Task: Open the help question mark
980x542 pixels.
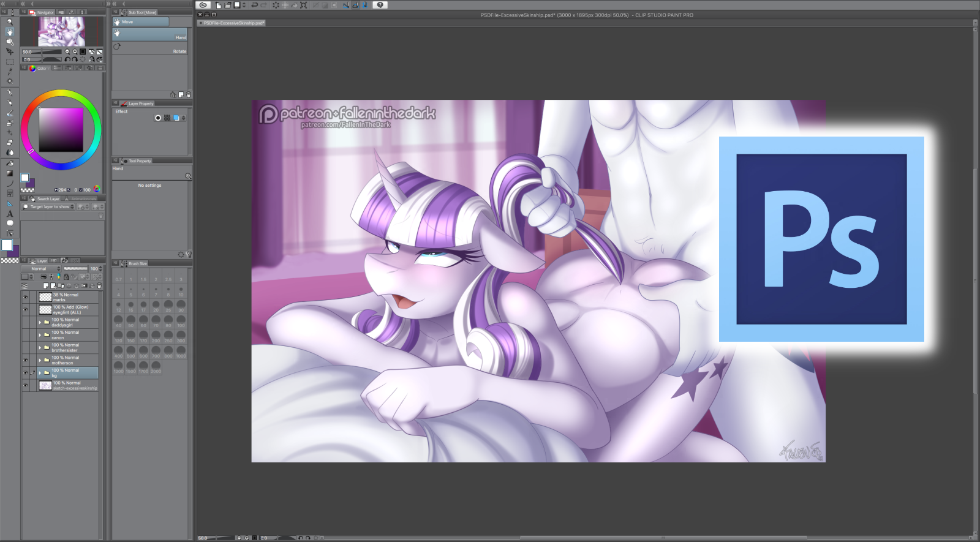Action: pos(380,5)
